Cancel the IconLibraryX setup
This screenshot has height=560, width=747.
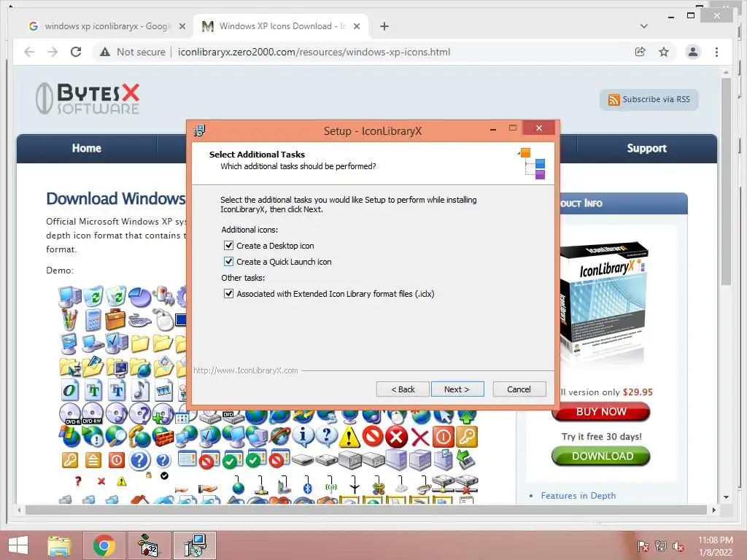point(519,389)
